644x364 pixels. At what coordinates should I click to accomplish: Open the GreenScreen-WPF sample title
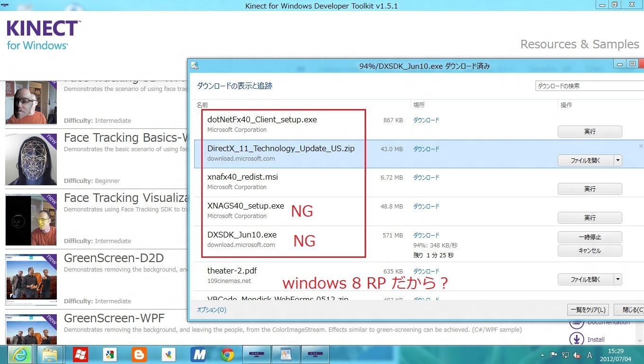point(114,318)
